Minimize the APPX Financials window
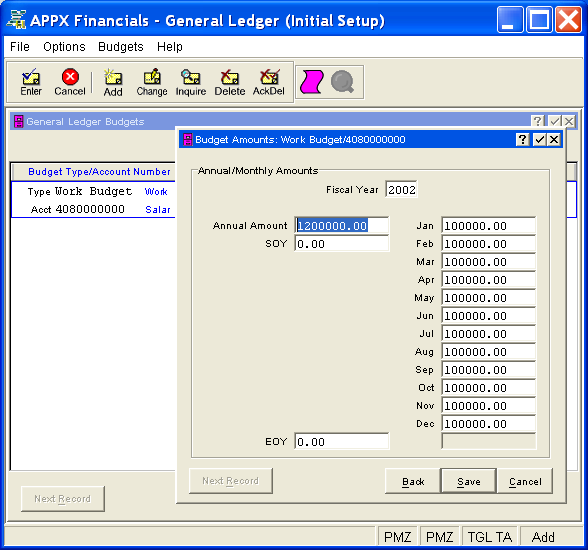Viewport: 588px width, 550px height. [510, 19]
